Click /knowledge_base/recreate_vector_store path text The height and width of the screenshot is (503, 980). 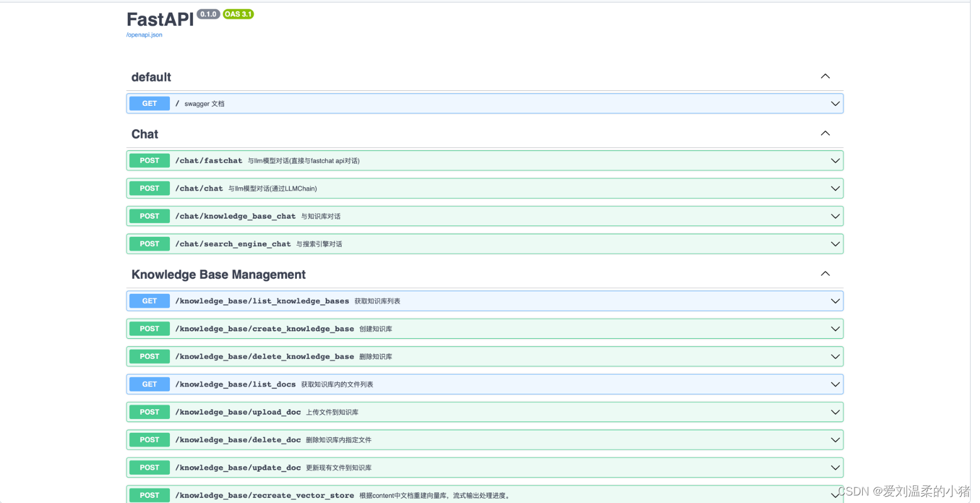(x=264, y=495)
